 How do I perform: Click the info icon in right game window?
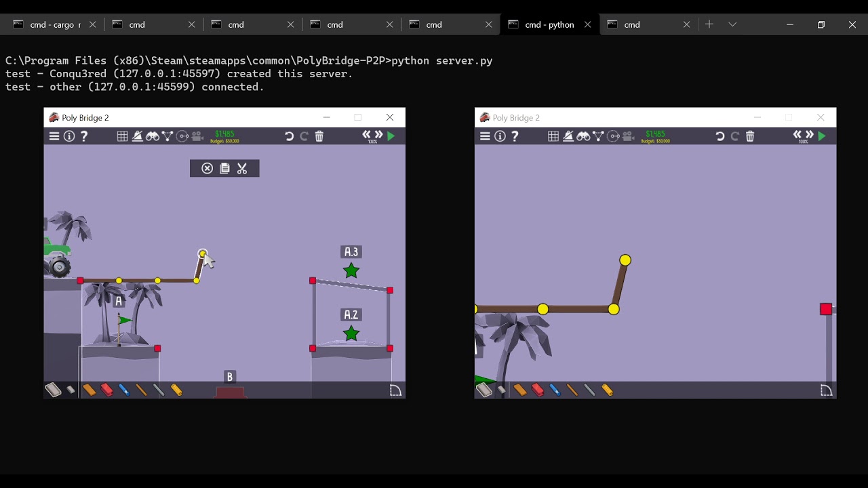coord(500,136)
